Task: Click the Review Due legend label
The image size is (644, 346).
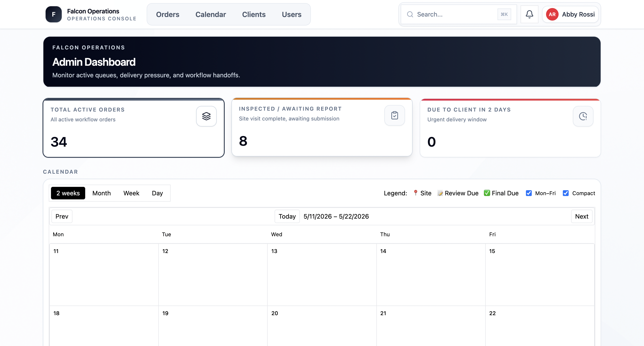Action: pyautogui.click(x=462, y=193)
